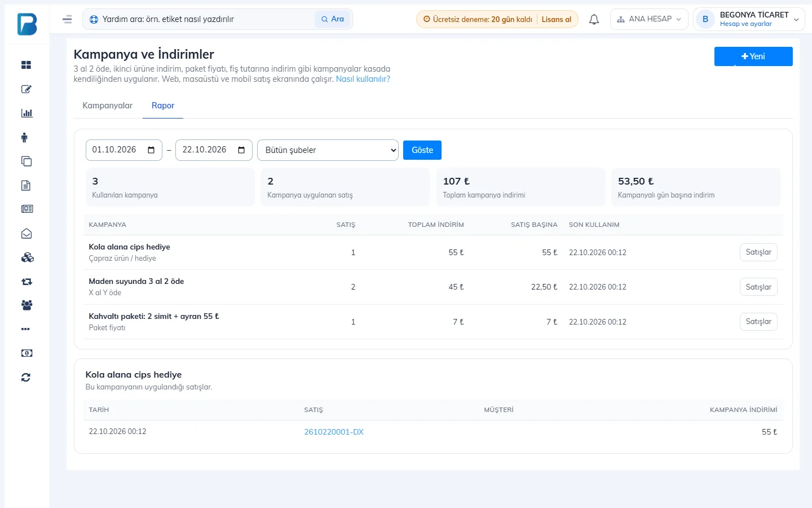Screen dimensions: 812x508
Task: Switch to the Kampanyalar tab
Action: (x=107, y=106)
